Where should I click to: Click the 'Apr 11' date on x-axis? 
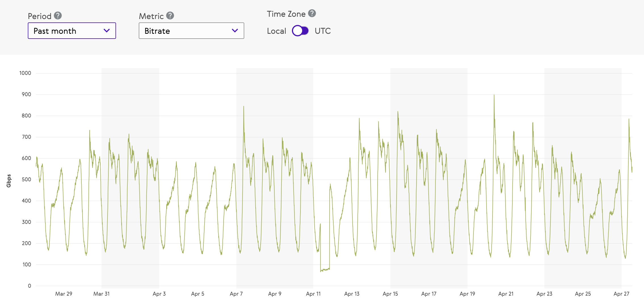pyautogui.click(x=313, y=294)
